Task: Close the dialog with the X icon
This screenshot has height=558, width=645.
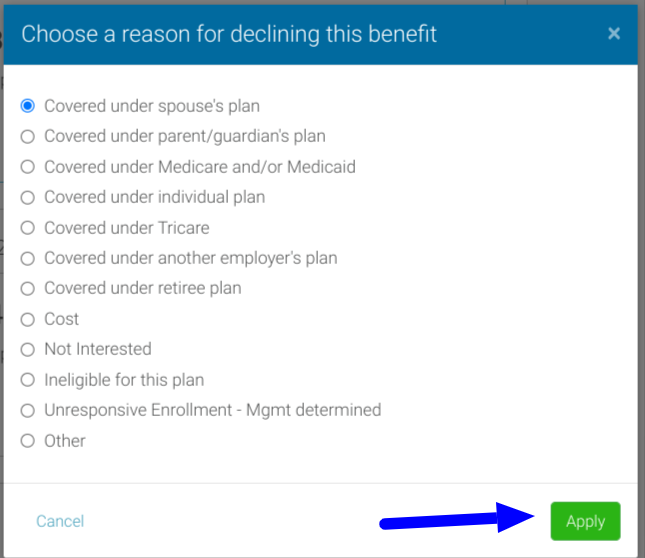Action: coord(614,34)
